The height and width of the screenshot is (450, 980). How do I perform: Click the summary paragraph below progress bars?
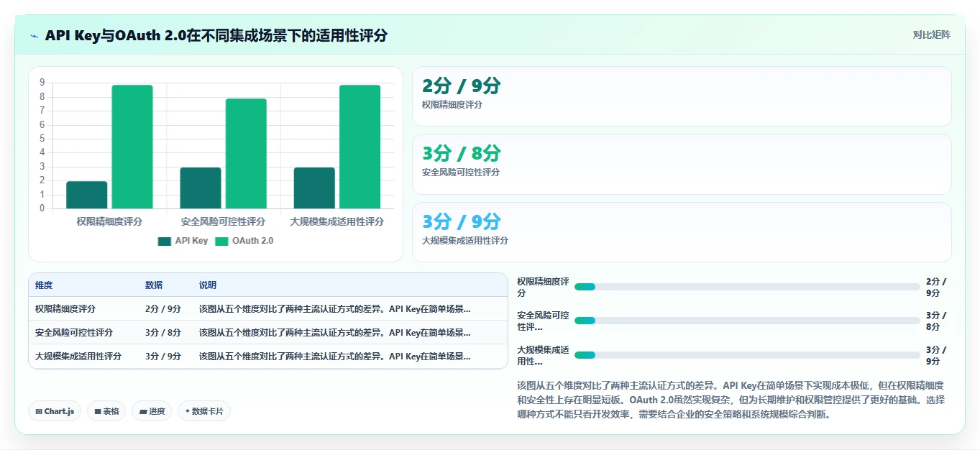[731, 400]
